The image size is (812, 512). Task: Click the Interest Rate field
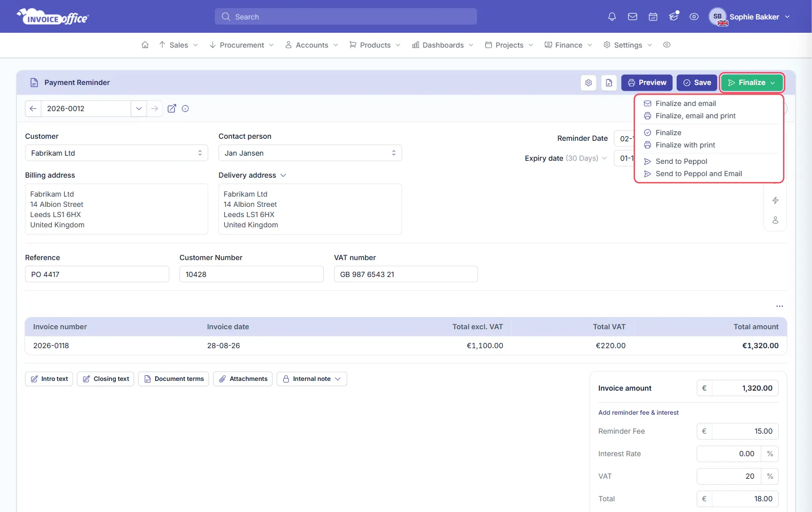point(728,454)
